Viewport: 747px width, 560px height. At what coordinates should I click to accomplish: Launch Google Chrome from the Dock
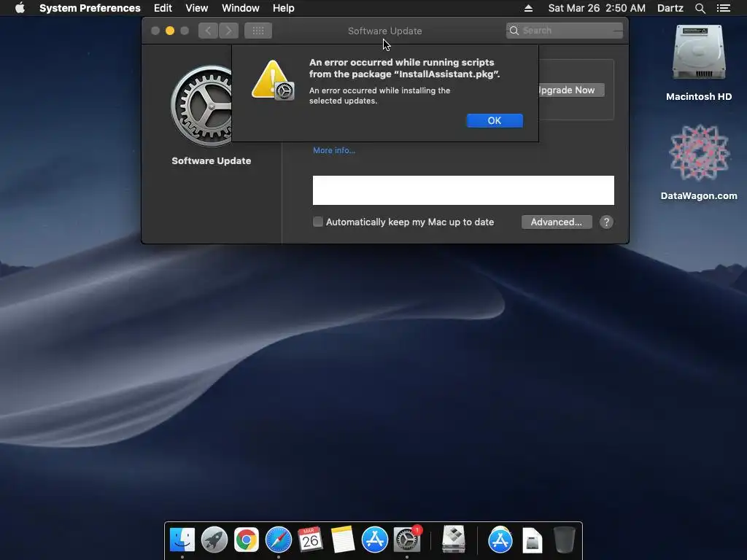[x=247, y=540]
